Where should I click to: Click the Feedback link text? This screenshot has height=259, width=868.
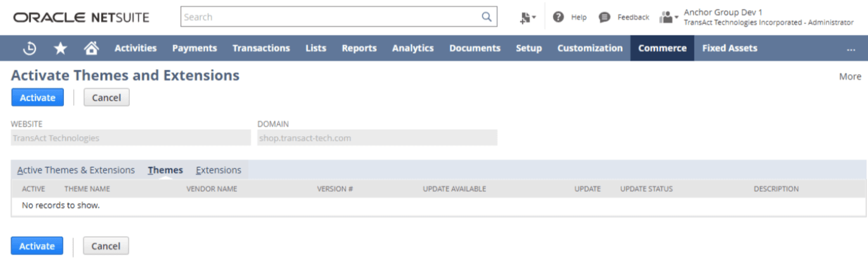[634, 18]
